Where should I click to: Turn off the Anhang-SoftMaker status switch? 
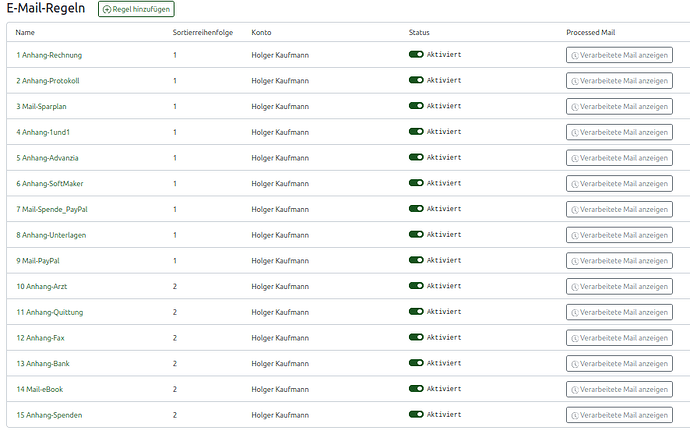[x=416, y=183]
